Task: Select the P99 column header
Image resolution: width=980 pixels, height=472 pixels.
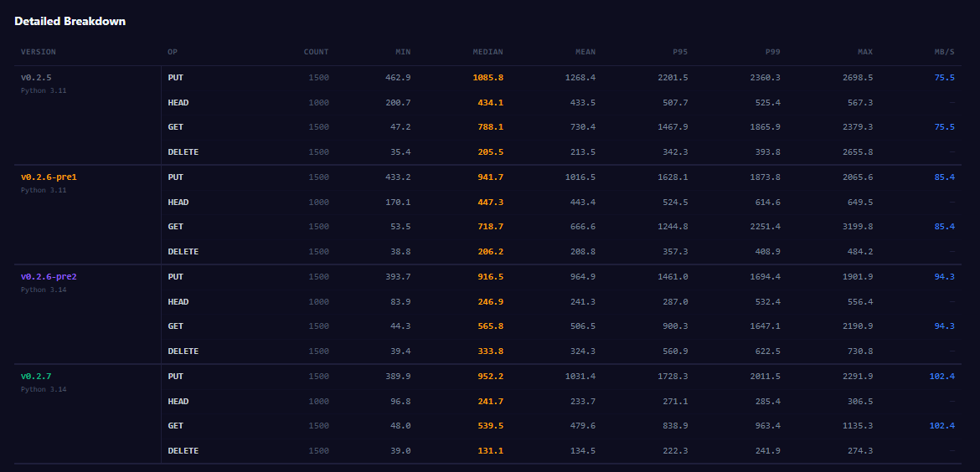Action: [772, 52]
